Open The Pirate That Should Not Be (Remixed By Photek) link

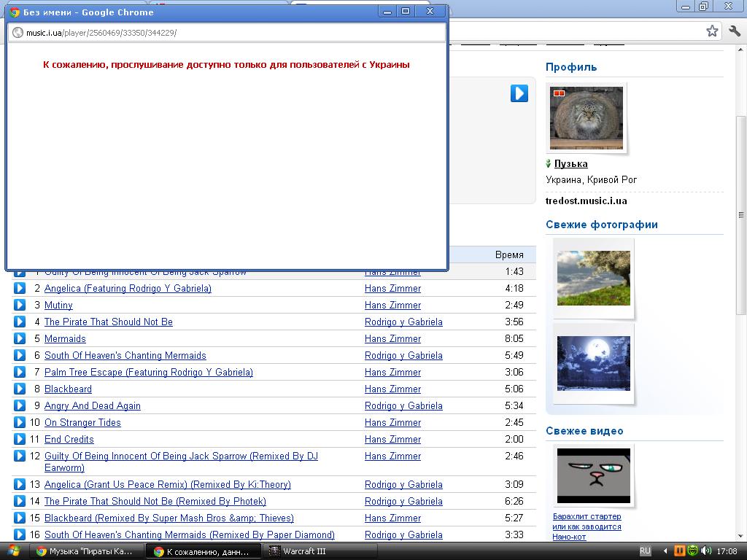(155, 501)
